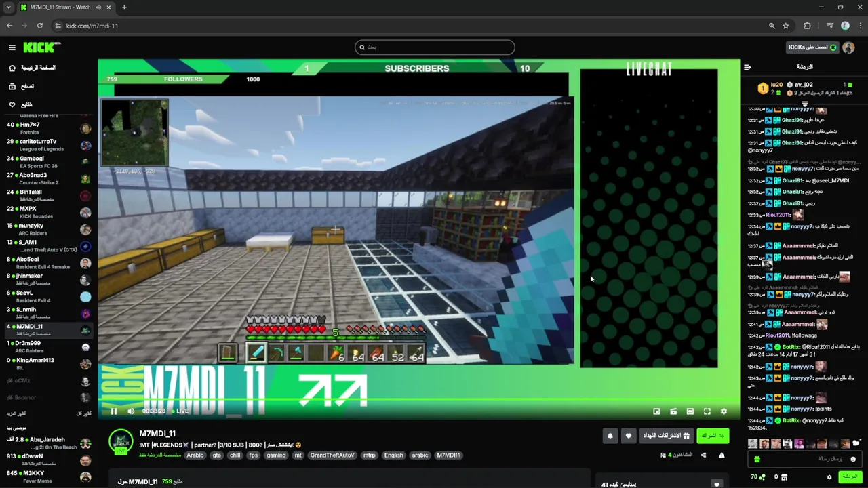Reload the browser page
This screenshot has height=488, width=868.
pos(40,26)
